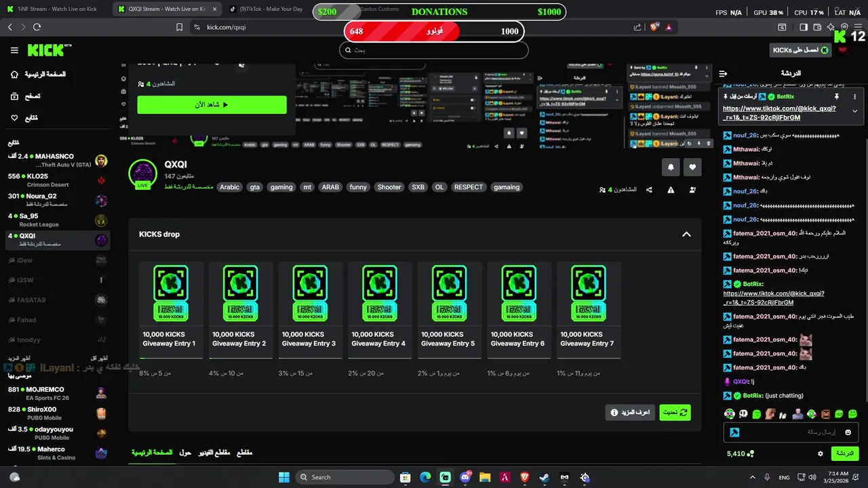Open Steam from the taskbar
The image size is (868, 488).
pos(544,477)
